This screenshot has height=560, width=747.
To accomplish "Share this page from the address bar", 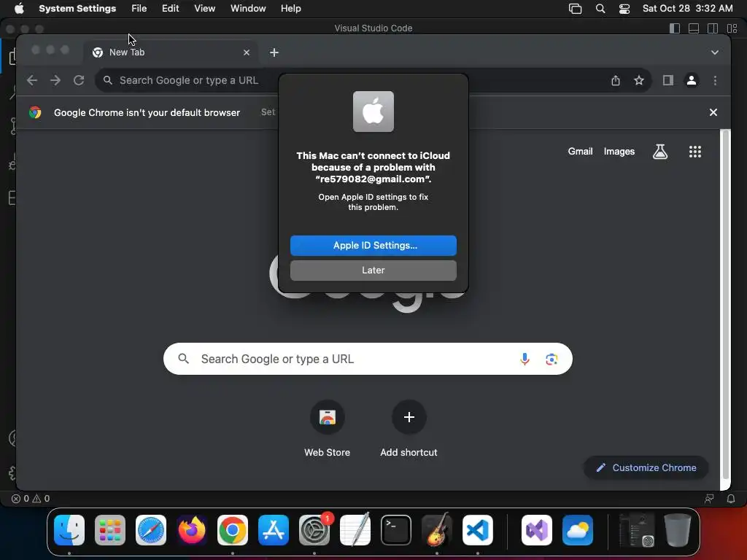I will (616, 80).
